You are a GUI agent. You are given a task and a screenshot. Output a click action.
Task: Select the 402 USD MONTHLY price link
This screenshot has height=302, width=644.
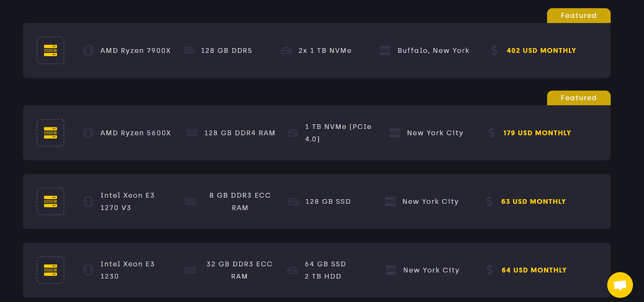541,50
